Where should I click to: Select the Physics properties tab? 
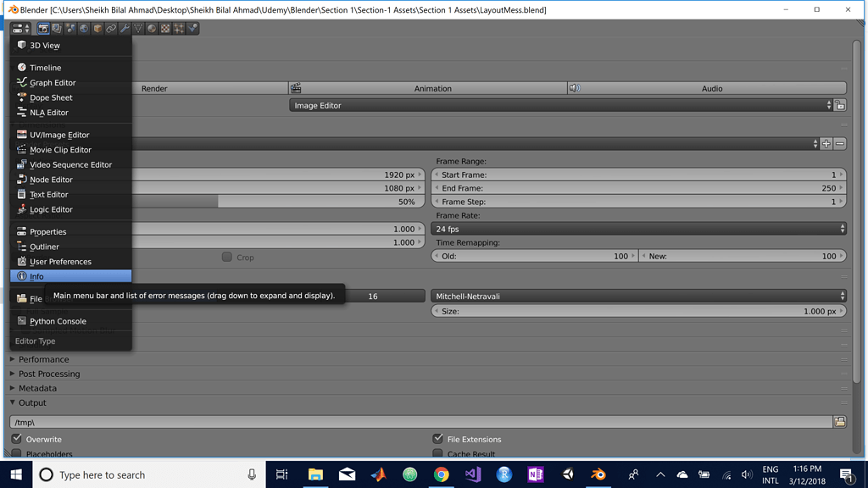click(x=192, y=28)
